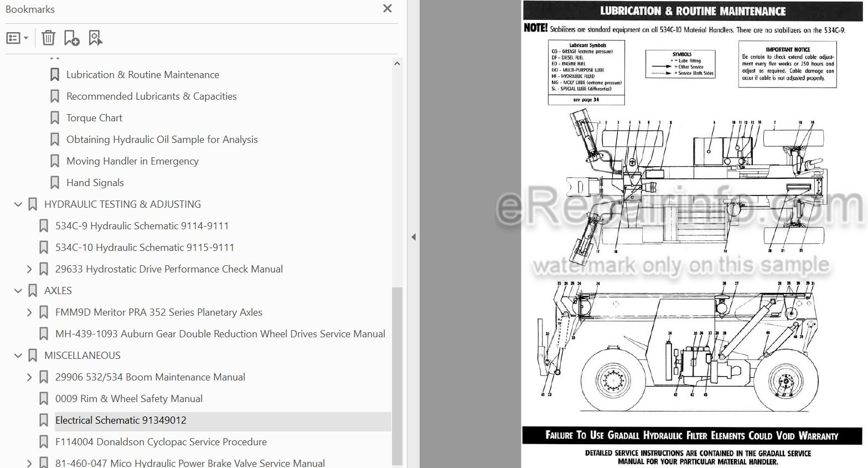
Task: Expand FMM9D Meritor PRA 352 Planetary Axles
Action: click(x=29, y=312)
